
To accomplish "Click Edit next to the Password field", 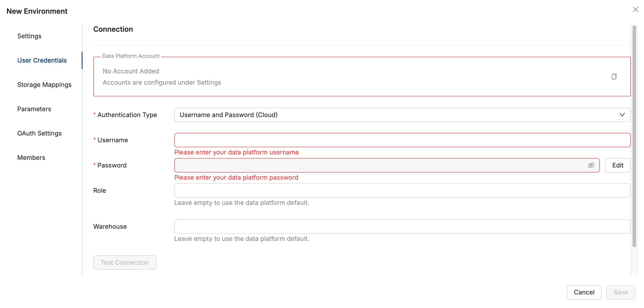I will coord(617,165).
